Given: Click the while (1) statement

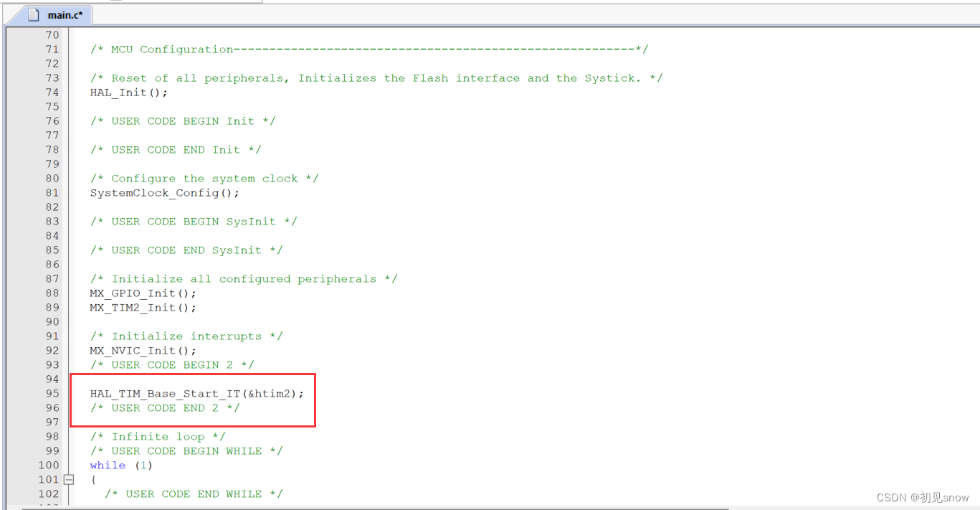Looking at the screenshot, I should click(121, 466).
